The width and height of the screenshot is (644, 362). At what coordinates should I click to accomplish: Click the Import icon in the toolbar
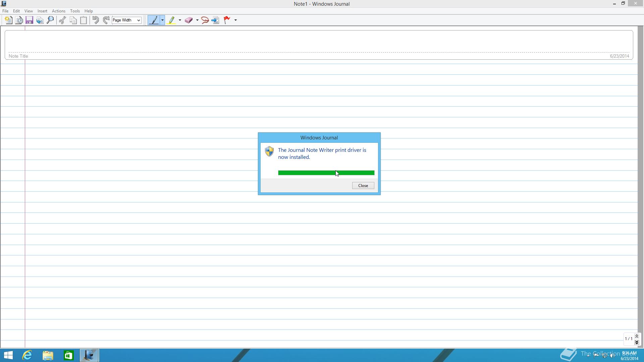pyautogui.click(x=40, y=20)
